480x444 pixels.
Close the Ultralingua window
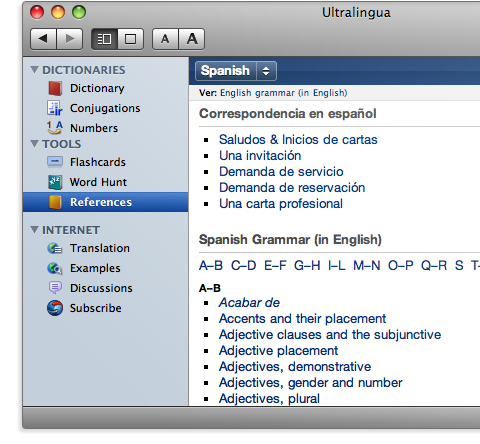(x=37, y=12)
